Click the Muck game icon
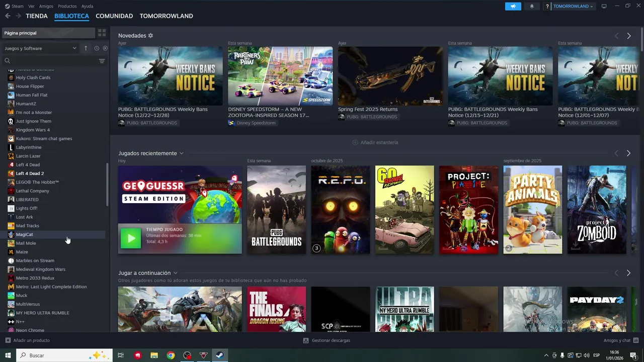This screenshot has height=362, width=644. tap(11, 295)
